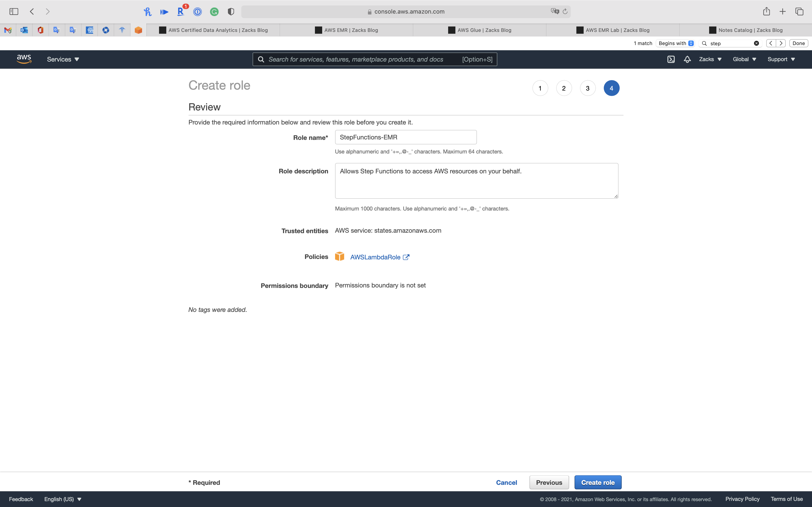The height and width of the screenshot is (507, 812).
Task: Expand the Services dropdown menu
Action: coord(63,59)
